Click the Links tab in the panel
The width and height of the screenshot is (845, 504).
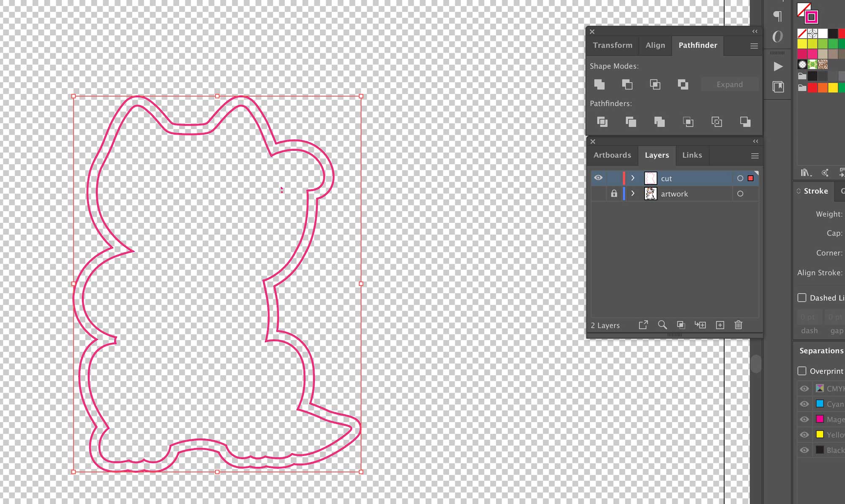(x=692, y=155)
